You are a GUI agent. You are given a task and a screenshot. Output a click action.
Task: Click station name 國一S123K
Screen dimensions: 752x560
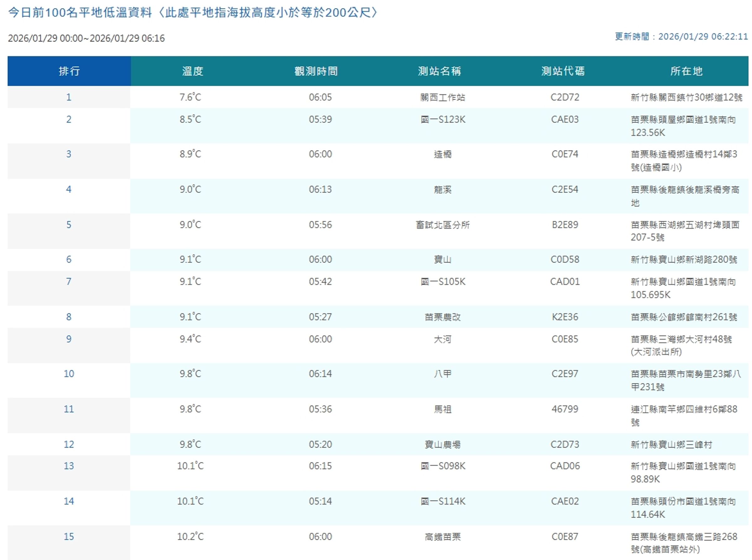[443, 120]
